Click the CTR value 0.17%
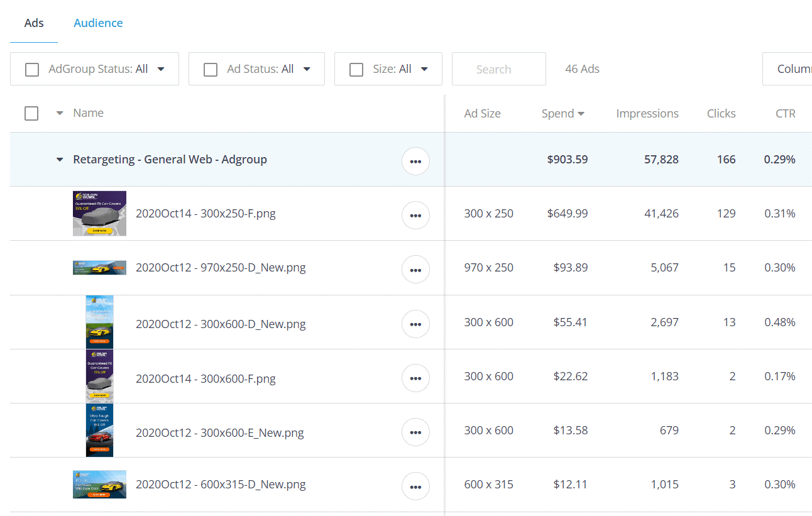Viewport: 812px width, 516px height. pyautogui.click(x=780, y=376)
